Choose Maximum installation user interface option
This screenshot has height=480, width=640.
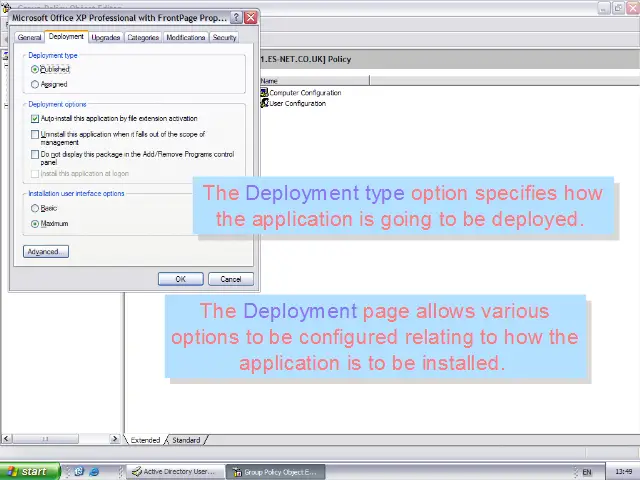(35, 224)
